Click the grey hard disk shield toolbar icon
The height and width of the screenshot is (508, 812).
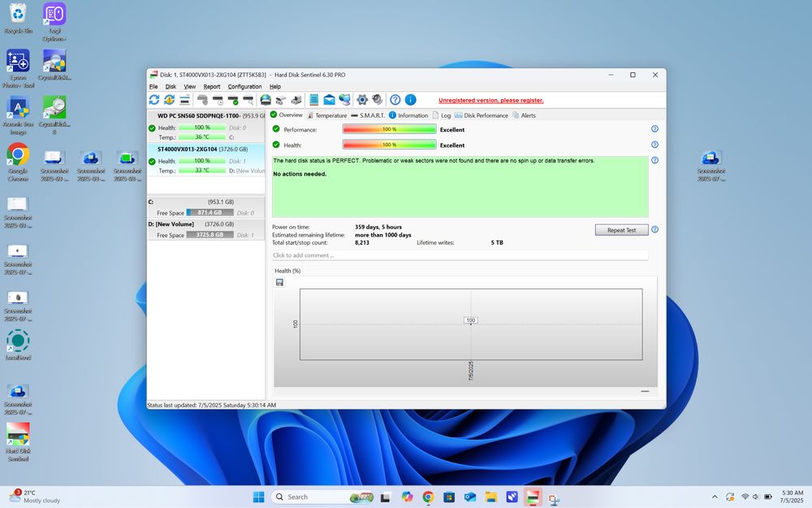pyautogui.click(x=202, y=99)
